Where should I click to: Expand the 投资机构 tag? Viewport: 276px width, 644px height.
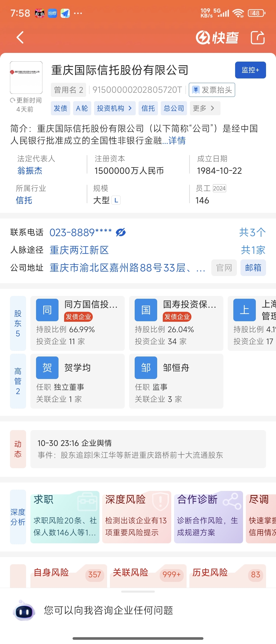(115, 108)
